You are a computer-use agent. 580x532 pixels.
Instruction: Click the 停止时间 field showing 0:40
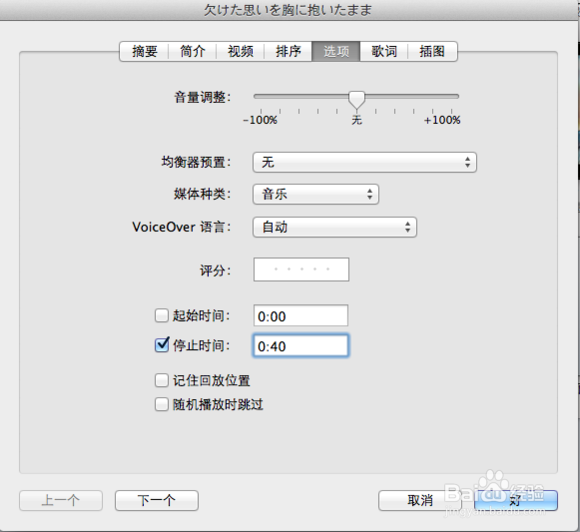click(x=301, y=346)
